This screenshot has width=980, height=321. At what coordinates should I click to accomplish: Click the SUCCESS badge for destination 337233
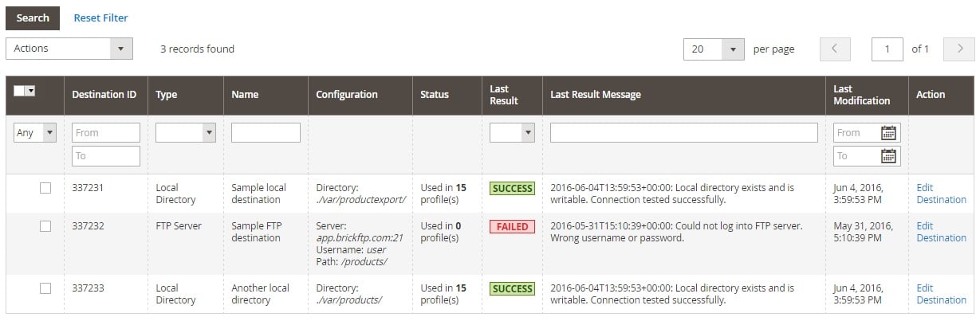point(512,289)
